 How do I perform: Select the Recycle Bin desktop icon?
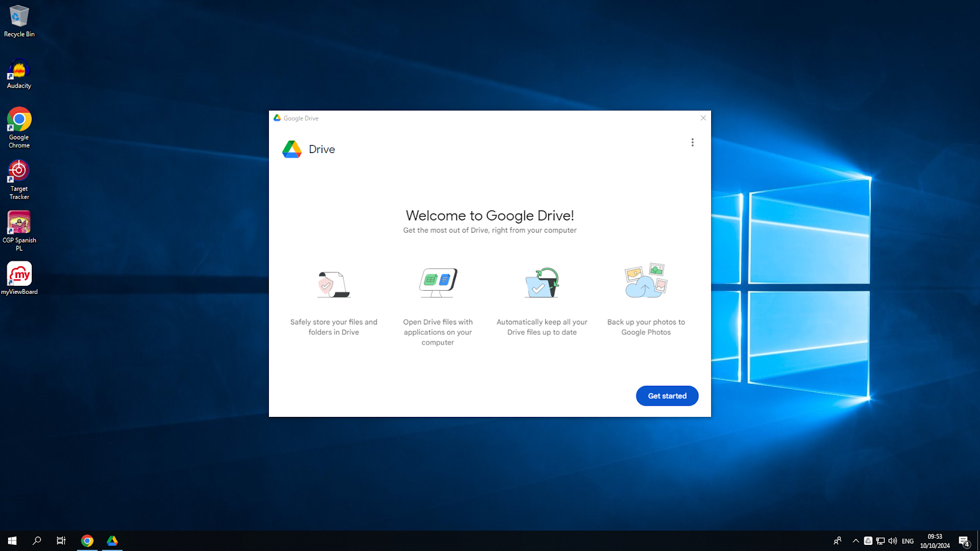19,22
